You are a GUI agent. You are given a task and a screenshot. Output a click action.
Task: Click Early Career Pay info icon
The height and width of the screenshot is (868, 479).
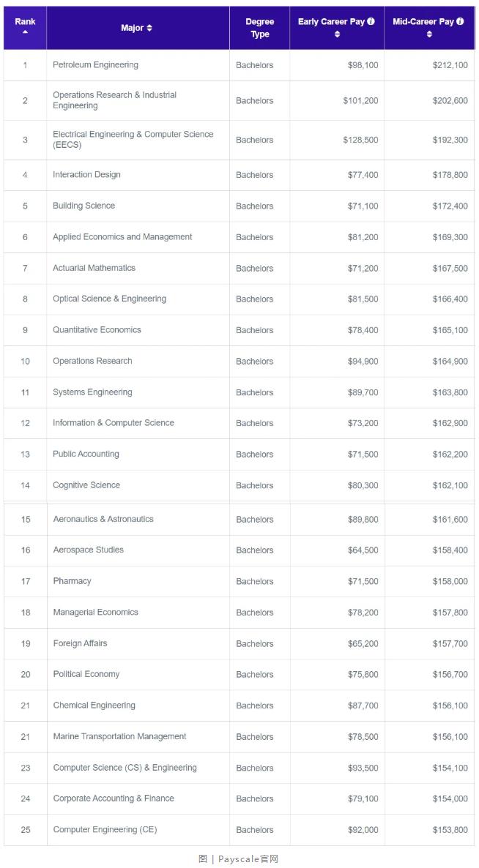(371, 21)
